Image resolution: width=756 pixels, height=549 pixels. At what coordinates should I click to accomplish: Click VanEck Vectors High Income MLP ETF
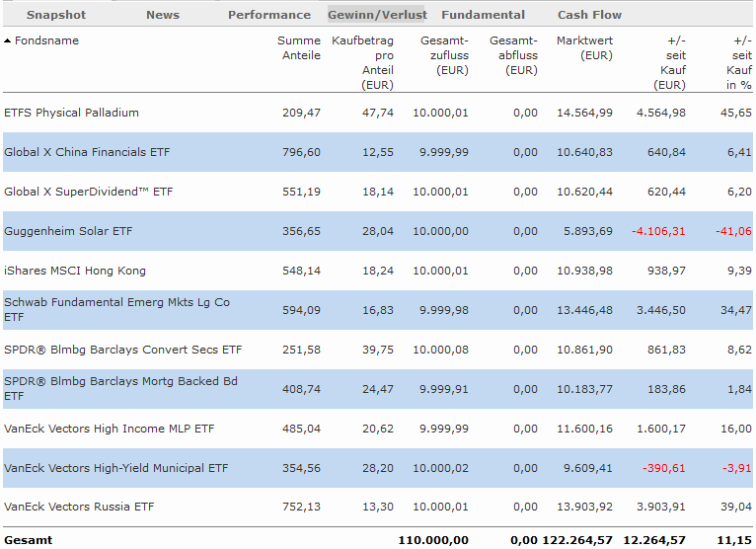(110, 429)
